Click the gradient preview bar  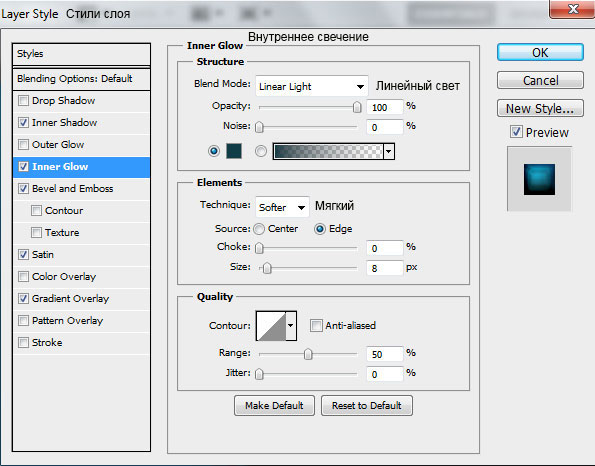point(328,151)
